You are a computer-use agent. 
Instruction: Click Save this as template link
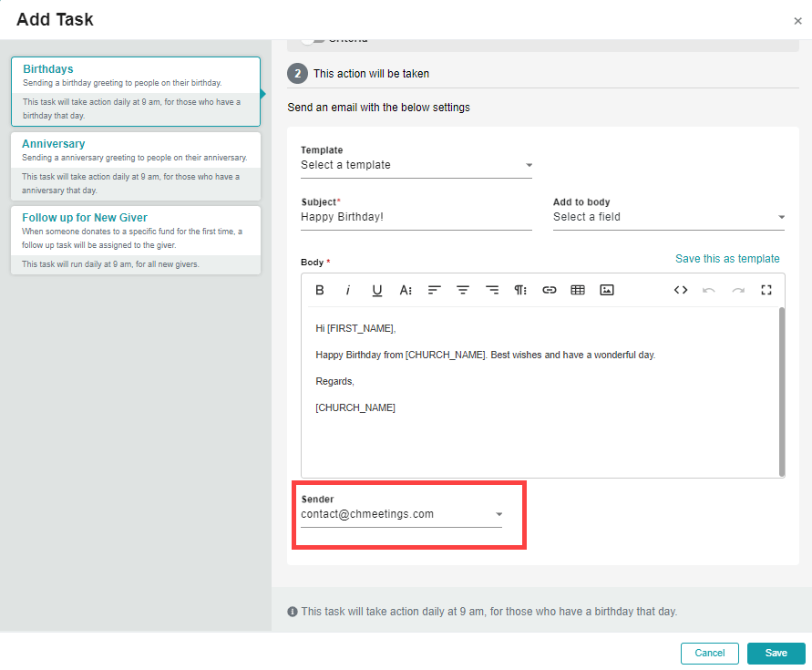(x=727, y=259)
